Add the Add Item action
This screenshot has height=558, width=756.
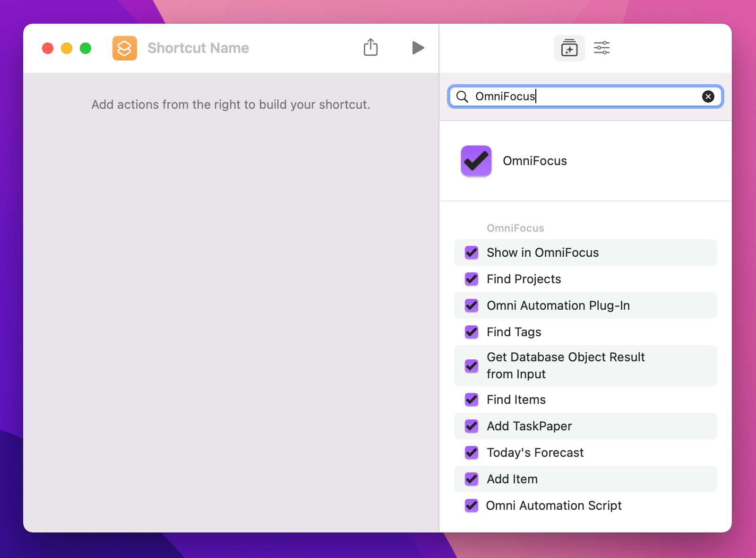[585, 479]
